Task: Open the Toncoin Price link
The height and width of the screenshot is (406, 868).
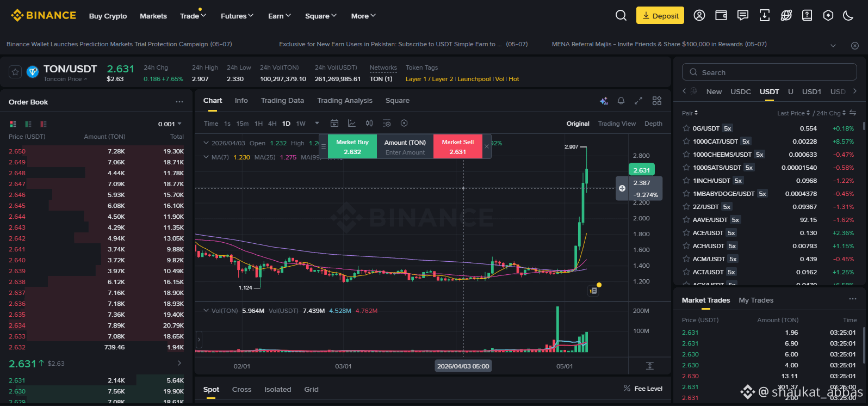Action: 65,79
